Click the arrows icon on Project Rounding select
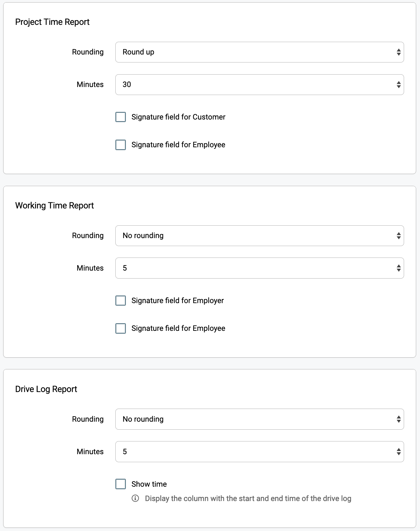This screenshot has width=420, height=531. point(398,52)
